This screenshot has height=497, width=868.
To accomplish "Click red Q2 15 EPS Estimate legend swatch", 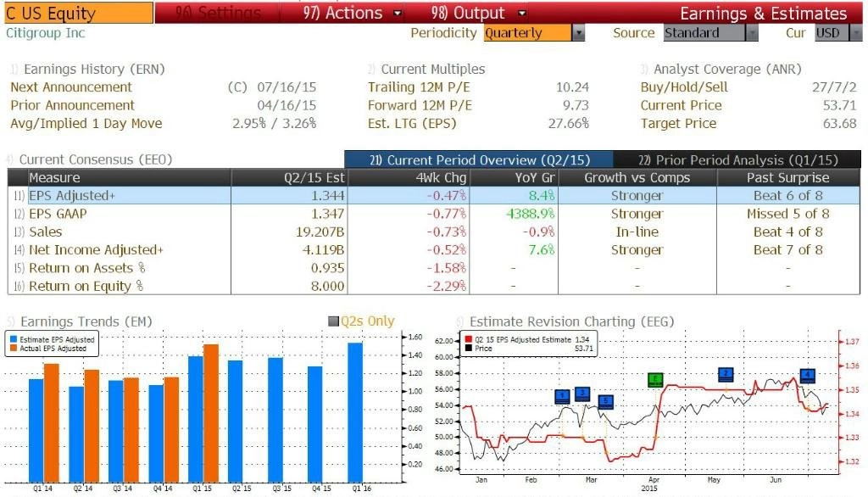I will coord(469,339).
